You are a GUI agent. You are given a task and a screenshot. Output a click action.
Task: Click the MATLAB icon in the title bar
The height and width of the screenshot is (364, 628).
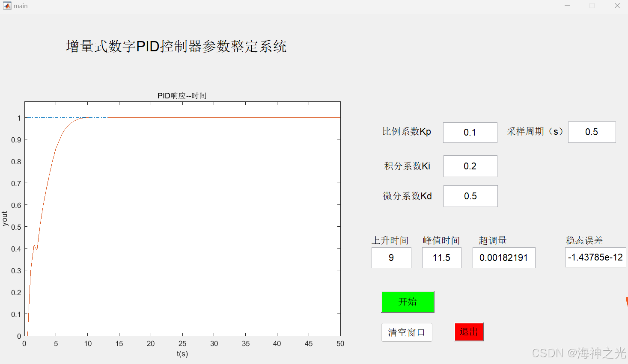[x=6, y=6]
